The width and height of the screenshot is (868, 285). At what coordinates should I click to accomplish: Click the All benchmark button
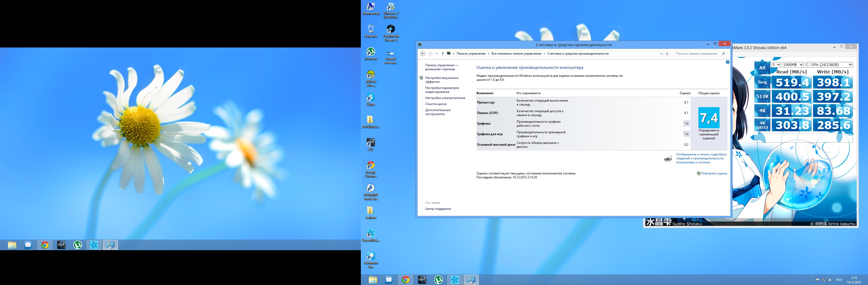[x=762, y=68]
